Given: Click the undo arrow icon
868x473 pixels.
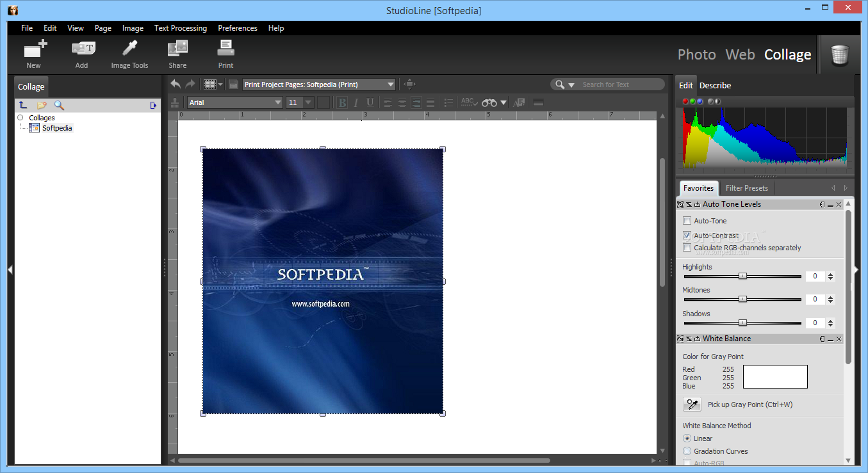Looking at the screenshot, I should 176,84.
